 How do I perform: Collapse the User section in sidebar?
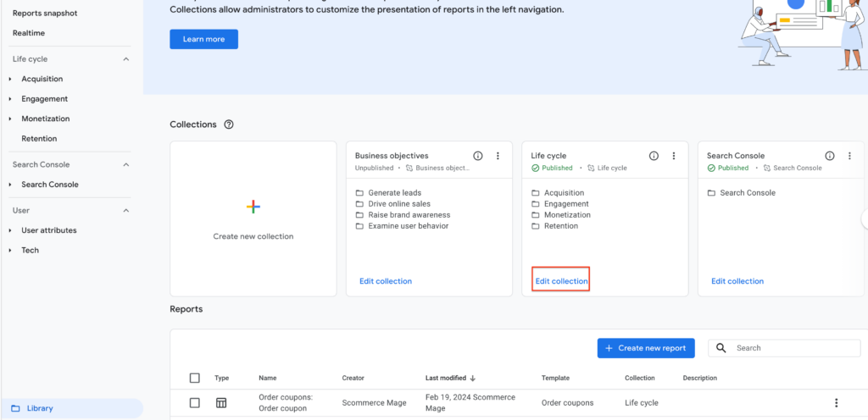click(x=126, y=210)
